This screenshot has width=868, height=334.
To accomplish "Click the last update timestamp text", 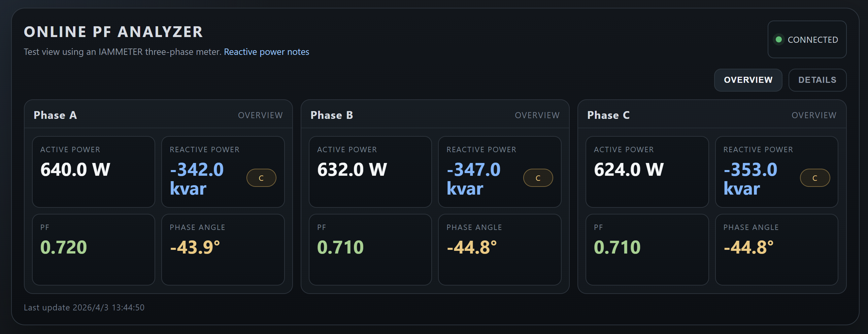I will 84,307.
